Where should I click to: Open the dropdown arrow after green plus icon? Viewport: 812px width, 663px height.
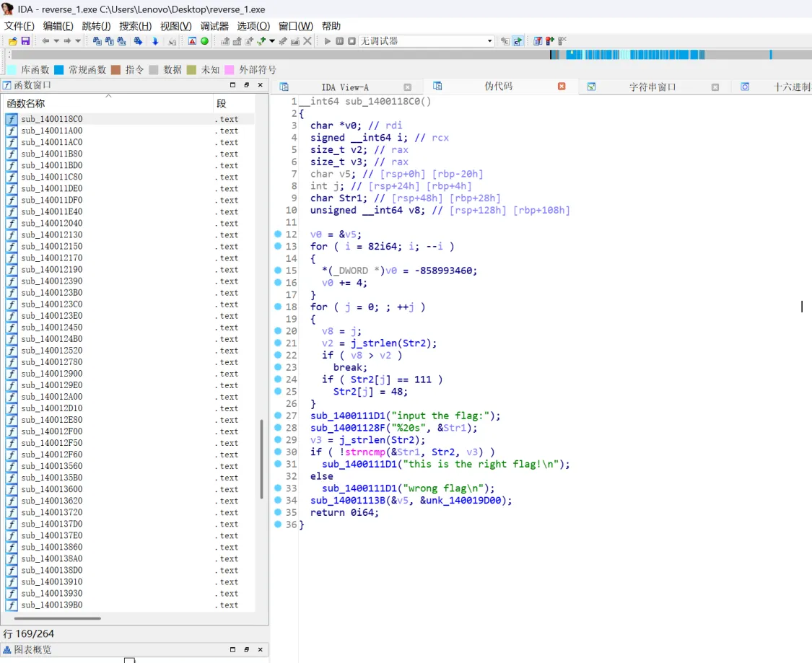tap(272, 41)
